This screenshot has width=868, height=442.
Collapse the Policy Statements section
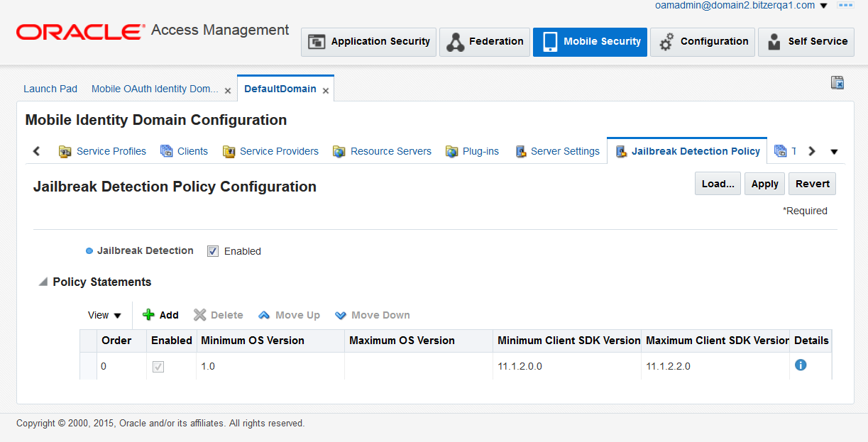coord(43,282)
